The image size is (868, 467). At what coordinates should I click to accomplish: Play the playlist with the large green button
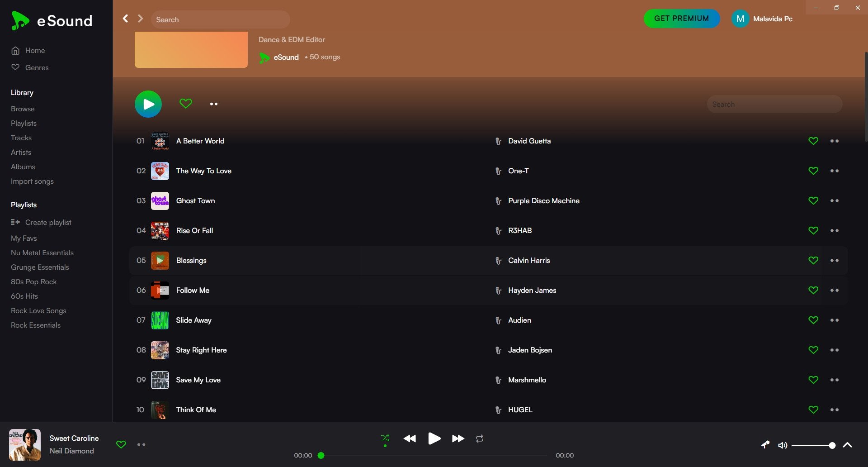(x=148, y=104)
